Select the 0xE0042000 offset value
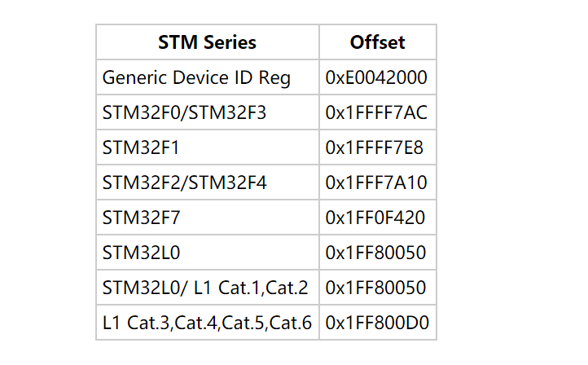Screen dimensions: 588x365 376,77
